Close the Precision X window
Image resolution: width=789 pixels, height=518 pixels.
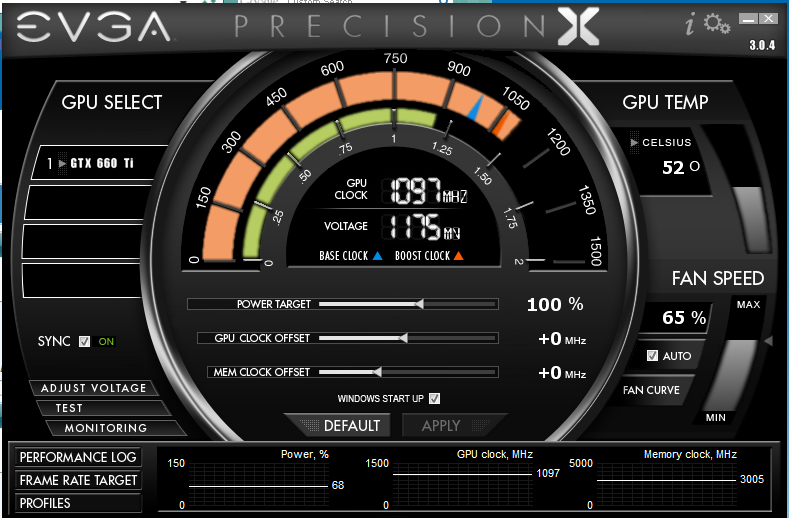768,19
